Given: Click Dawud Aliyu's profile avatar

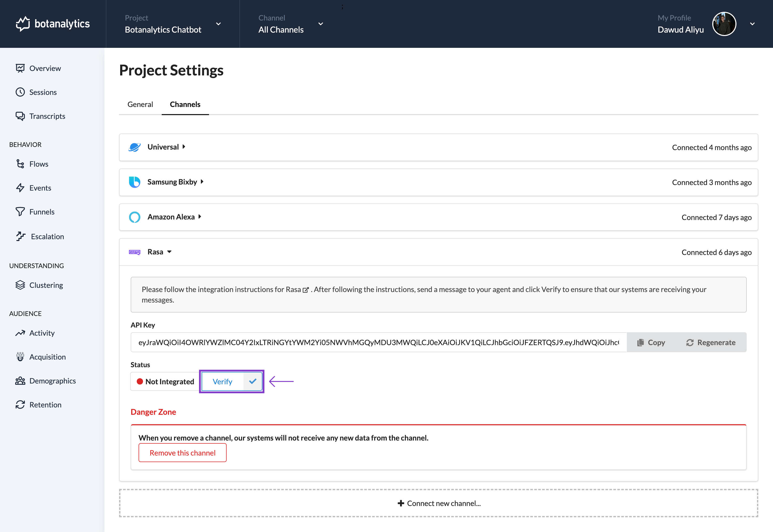Looking at the screenshot, I should click(724, 24).
